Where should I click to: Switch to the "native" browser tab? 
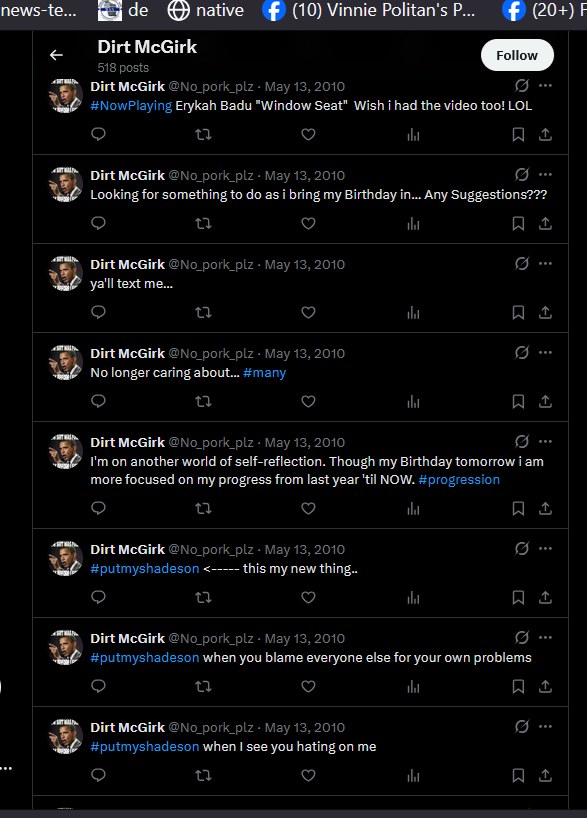pos(206,10)
